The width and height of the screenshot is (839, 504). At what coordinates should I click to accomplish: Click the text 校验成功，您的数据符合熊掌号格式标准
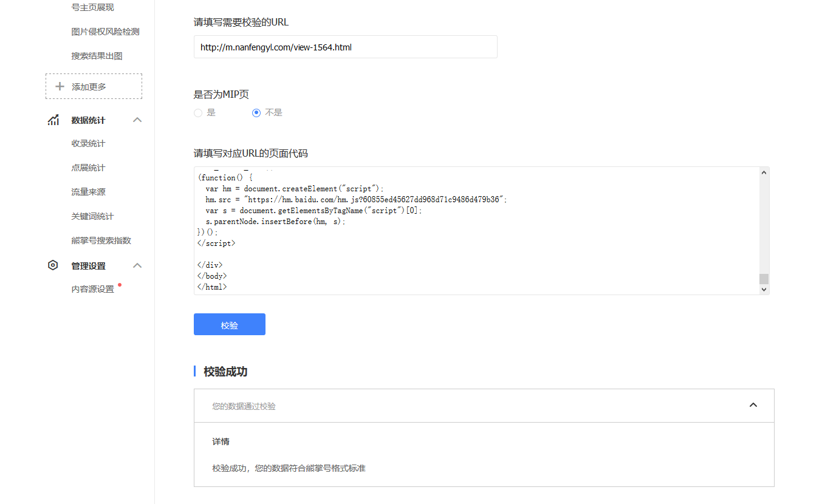pos(289,468)
